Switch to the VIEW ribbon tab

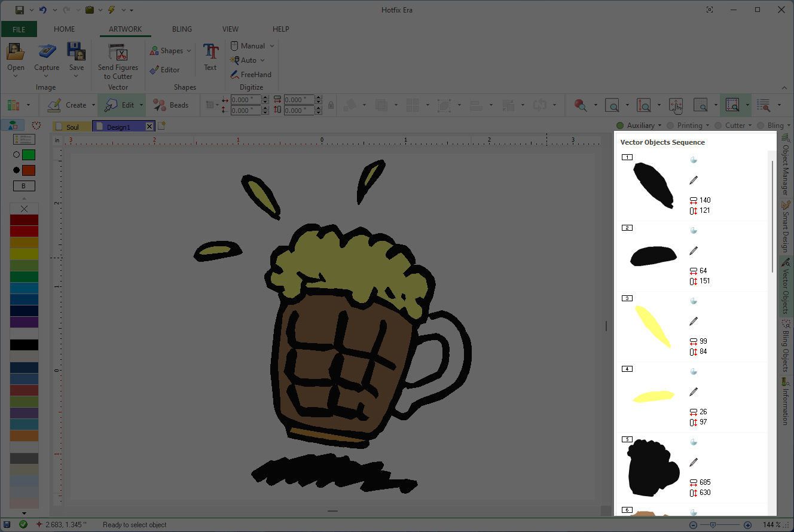click(230, 29)
